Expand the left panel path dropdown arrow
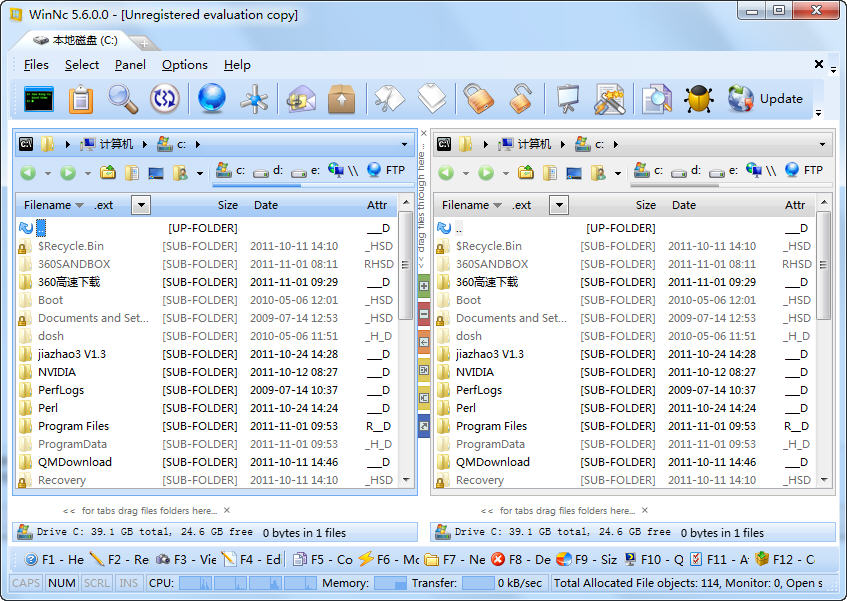 pos(405,144)
